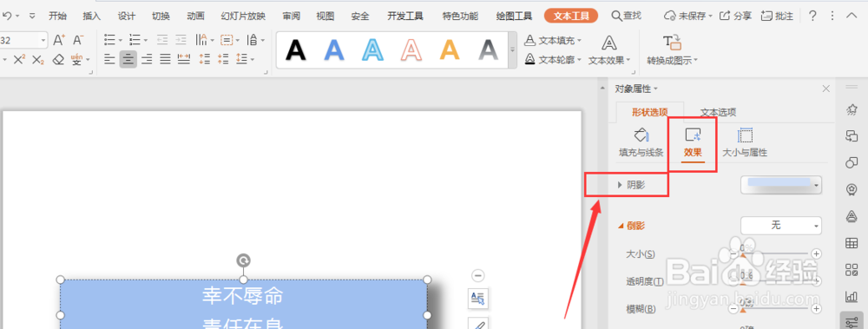Image resolution: width=868 pixels, height=329 pixels.
Task: Open the 文本效果 text effects menu
Action: 609,49
